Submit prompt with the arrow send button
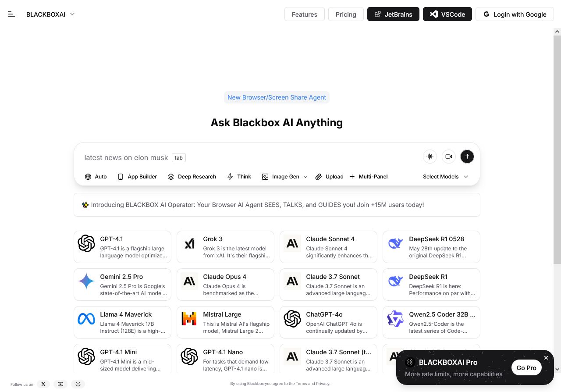This screenshot has height=392, width=561. (467, 157)
